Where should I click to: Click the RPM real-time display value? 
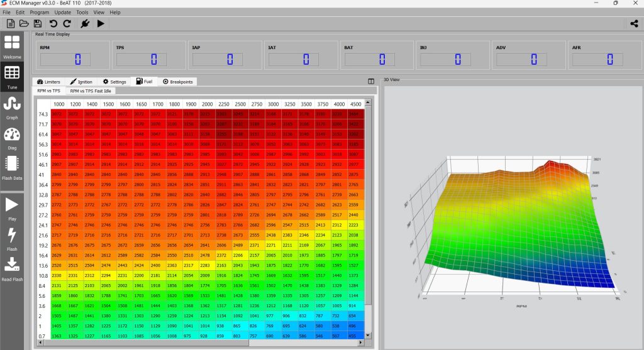[65, 60]
